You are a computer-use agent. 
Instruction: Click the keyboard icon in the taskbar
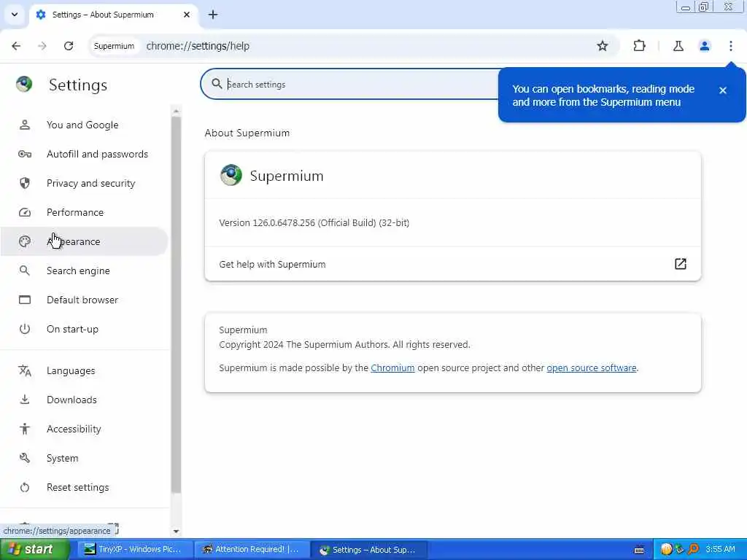click(639, 550)
